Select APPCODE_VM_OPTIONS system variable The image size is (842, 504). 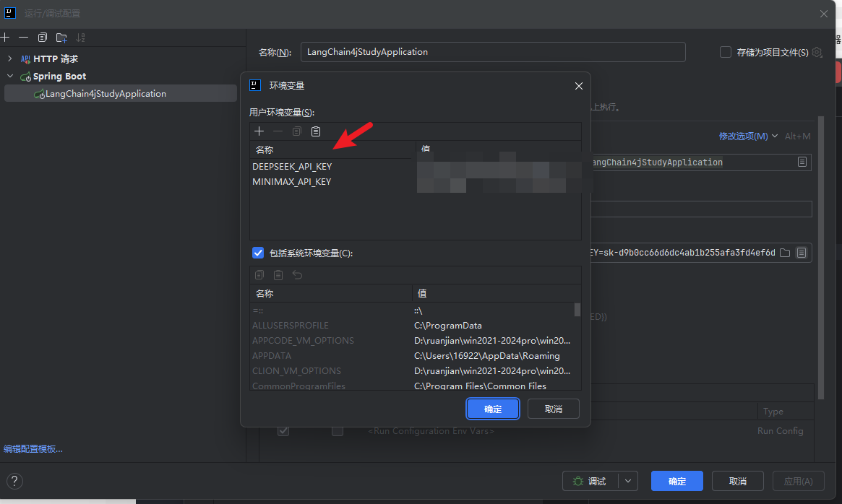click(x=303, y=340)
